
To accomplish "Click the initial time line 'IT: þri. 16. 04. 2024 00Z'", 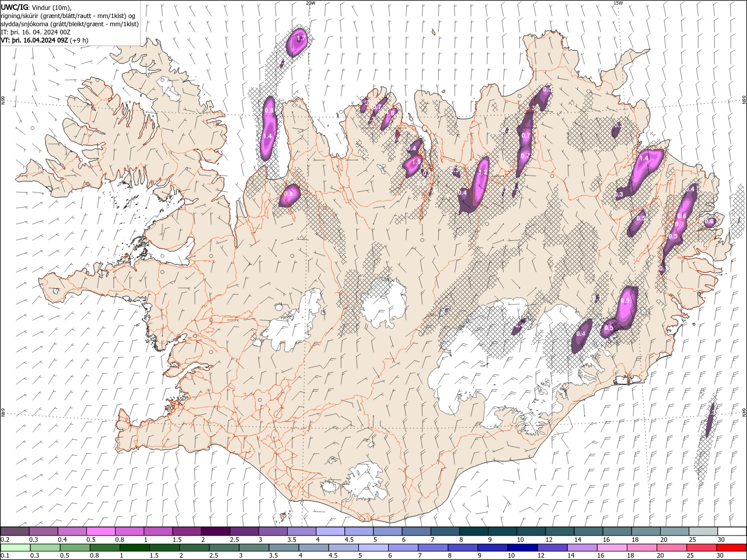I will pos(36,32).
